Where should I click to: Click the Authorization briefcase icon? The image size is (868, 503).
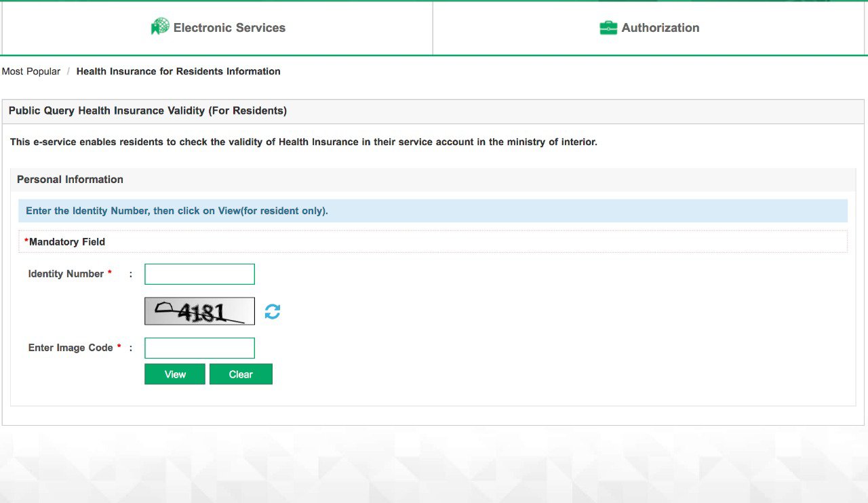[608, 28]
